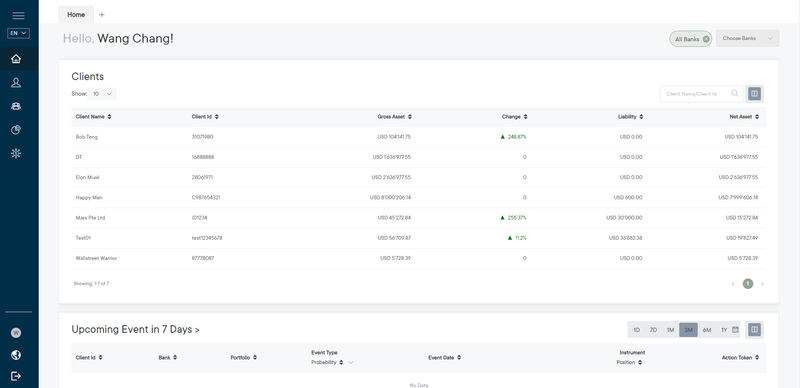The height and width of the screenshot is (388, 800).
Task: Open the group/people sidebar icon
Action: [x=16, y=106]
